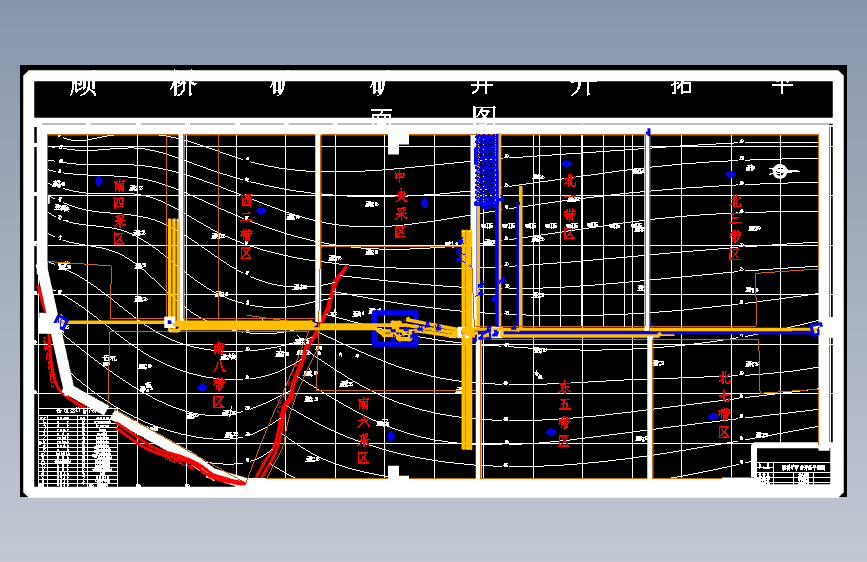Select the blue rectangle shaft station outline
This screenshot has width=867, height=562.
pos(395,329)
